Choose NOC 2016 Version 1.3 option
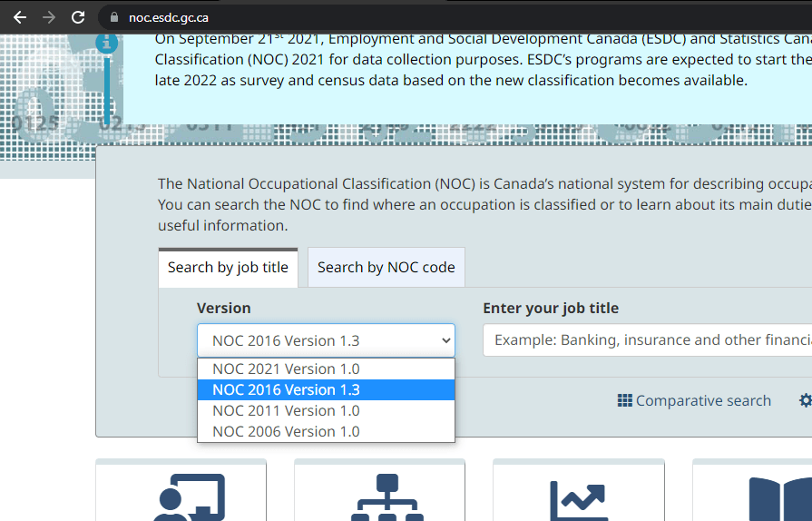The image size is (812, 521). point(327,389)
